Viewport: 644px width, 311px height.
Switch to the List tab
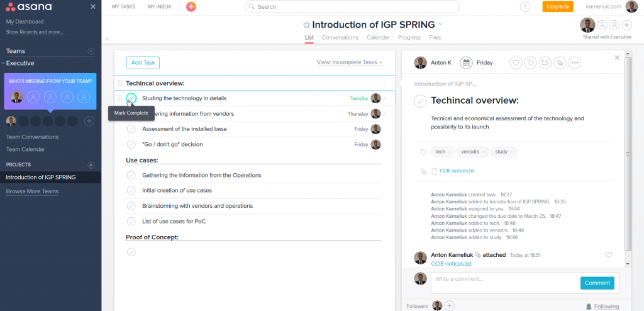coord(309,37)
